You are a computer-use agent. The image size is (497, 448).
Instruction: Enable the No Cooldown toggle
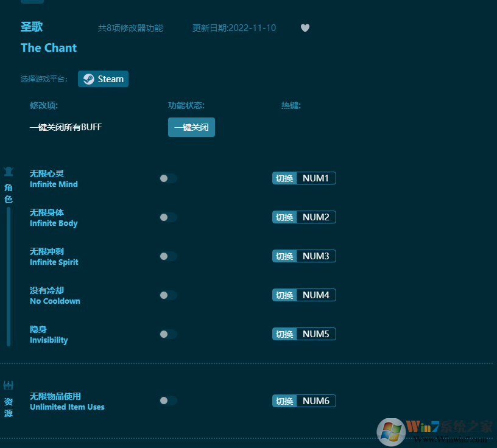pos(168,295)
